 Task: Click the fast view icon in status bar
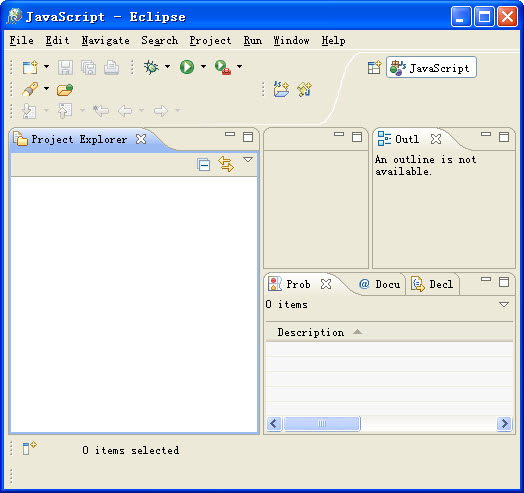(29, 448)
